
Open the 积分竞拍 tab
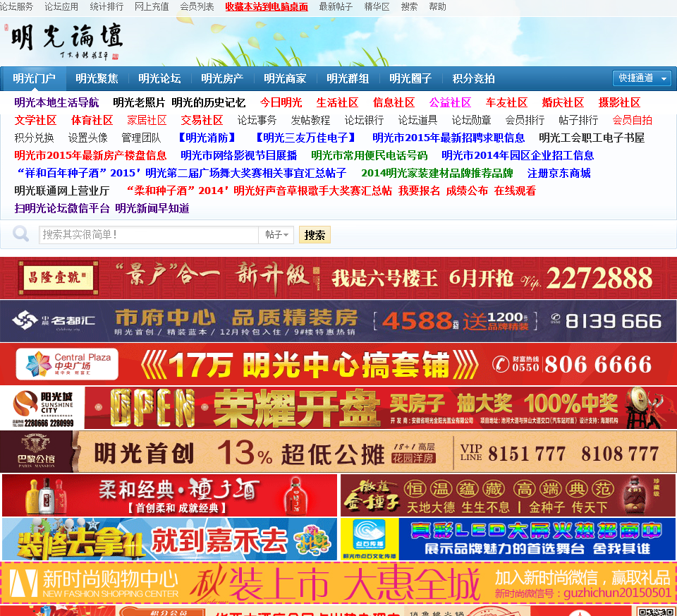[473, 78]
